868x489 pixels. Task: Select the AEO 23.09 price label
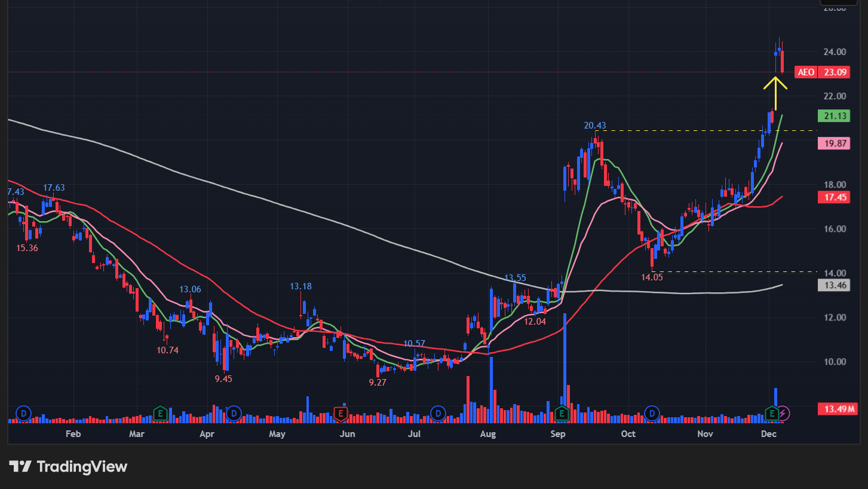click(823, 72)
